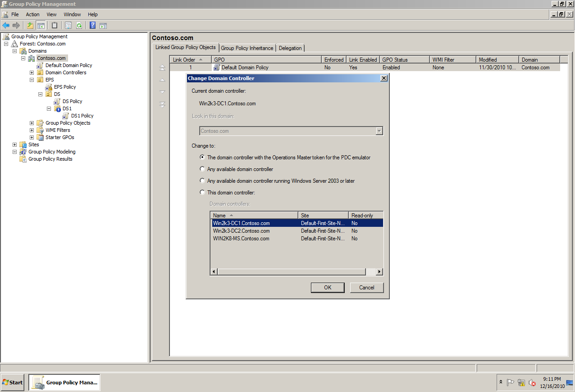Image resolution: width=575 pixels, height=392 pixels.
Task: Collapse the Domains tree node
Action: (15, 51)
